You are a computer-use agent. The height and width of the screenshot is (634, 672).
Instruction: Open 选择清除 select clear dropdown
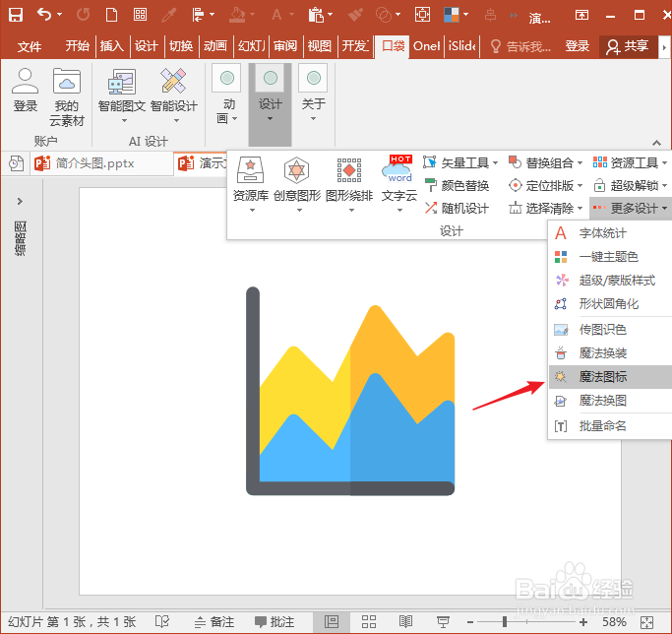(x=546, y=209)
